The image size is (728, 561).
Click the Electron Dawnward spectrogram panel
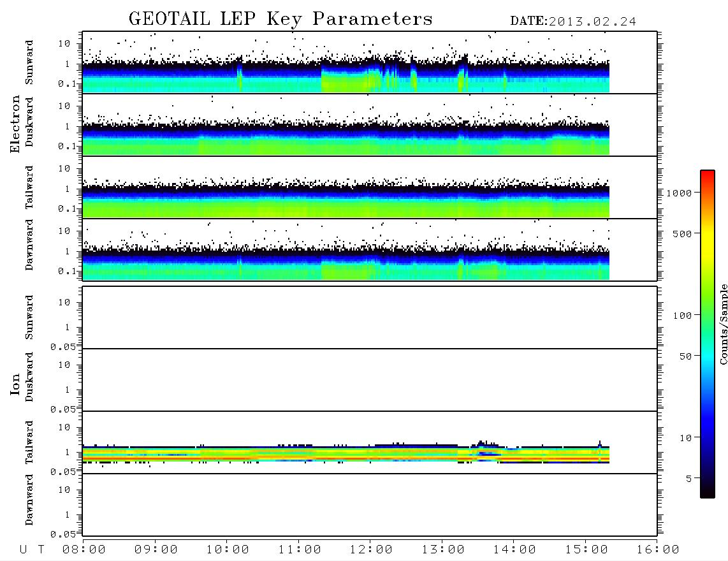click(370, 249)
